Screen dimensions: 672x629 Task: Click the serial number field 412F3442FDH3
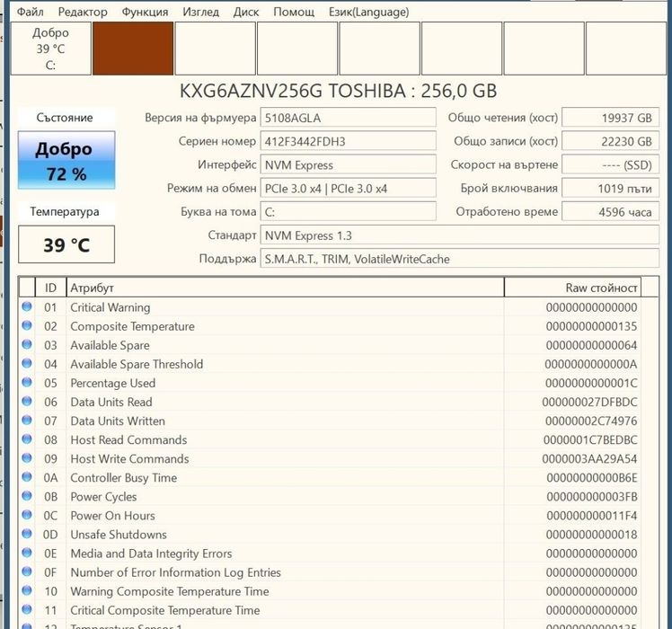[348, 141]
